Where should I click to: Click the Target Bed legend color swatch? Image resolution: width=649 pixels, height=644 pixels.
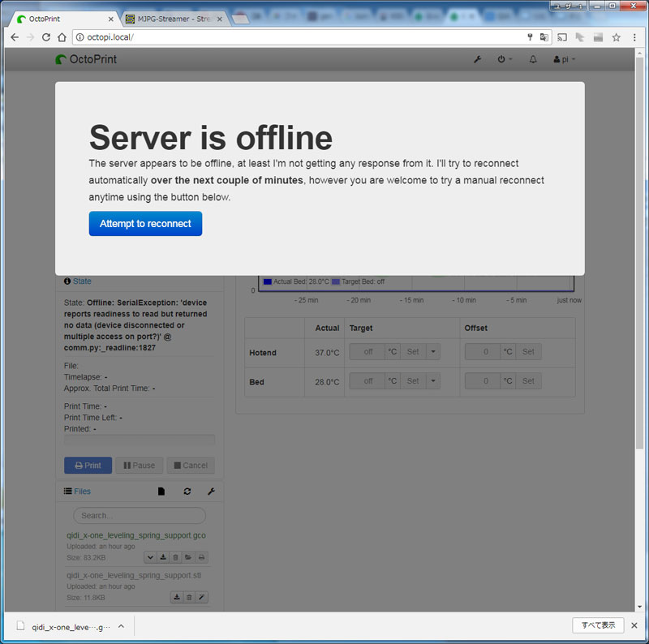click(336, 282)
